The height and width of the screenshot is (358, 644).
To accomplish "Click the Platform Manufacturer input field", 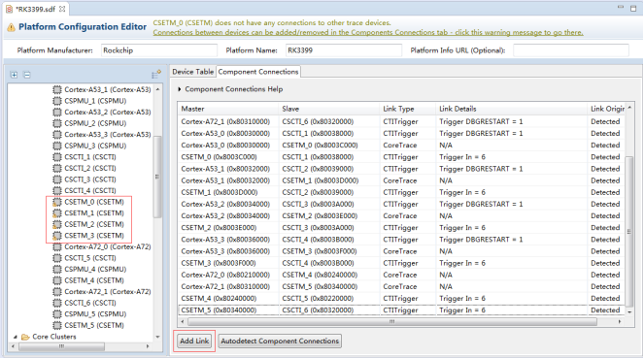I will tap(159, 50).
